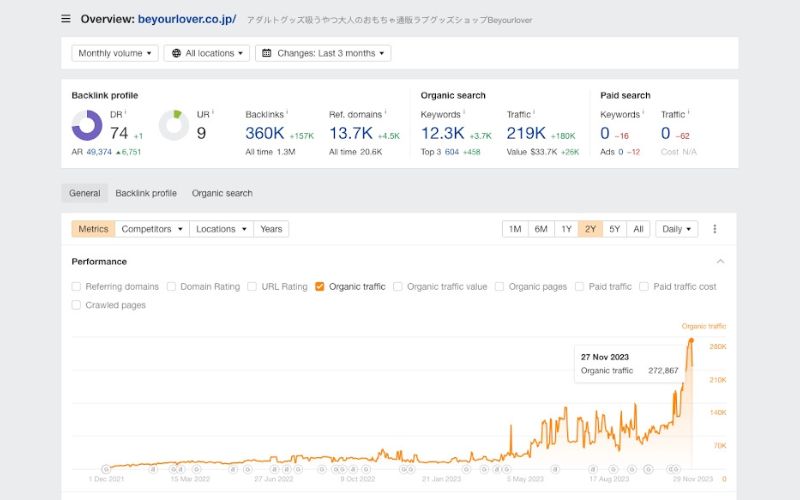
Task: Click organic Traffic value 219K
Action: 526,133
